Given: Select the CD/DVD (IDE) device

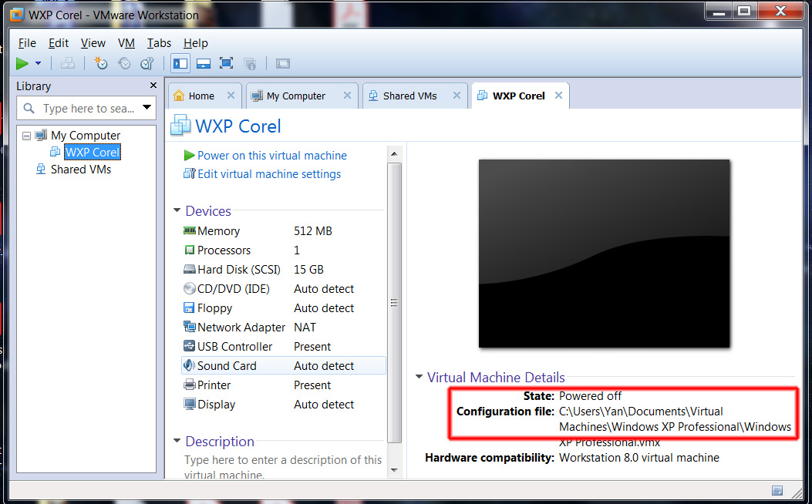Looking at the screenshot, I should pos(283,288).
